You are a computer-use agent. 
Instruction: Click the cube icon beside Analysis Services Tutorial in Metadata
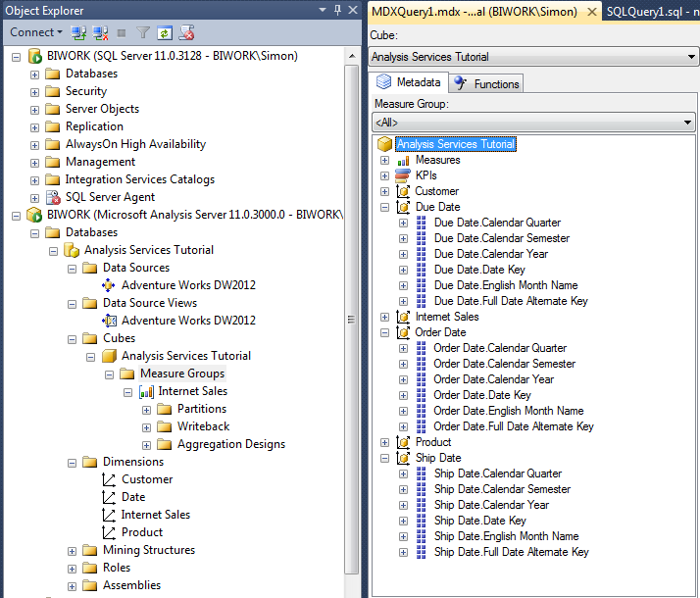point(385,144)
